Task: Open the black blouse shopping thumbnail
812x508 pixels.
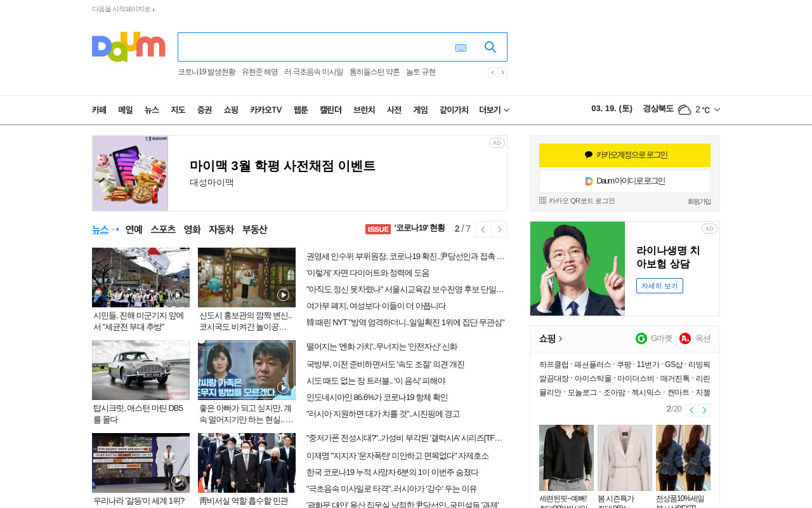Action: point(566,458)
